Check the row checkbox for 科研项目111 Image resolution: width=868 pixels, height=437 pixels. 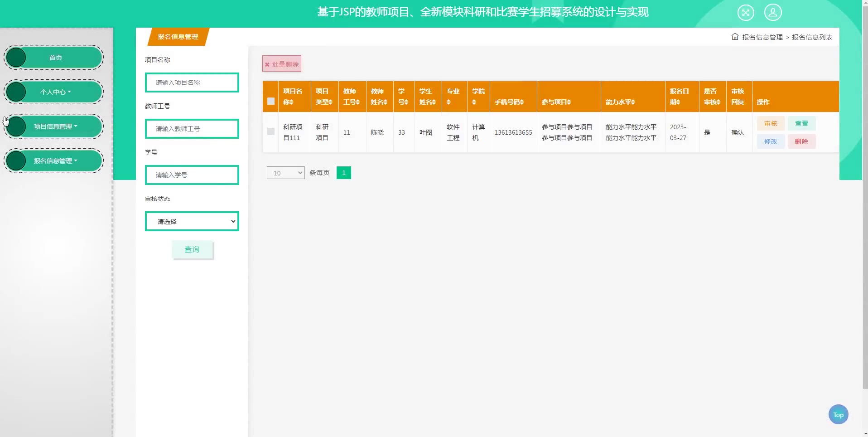271,131
